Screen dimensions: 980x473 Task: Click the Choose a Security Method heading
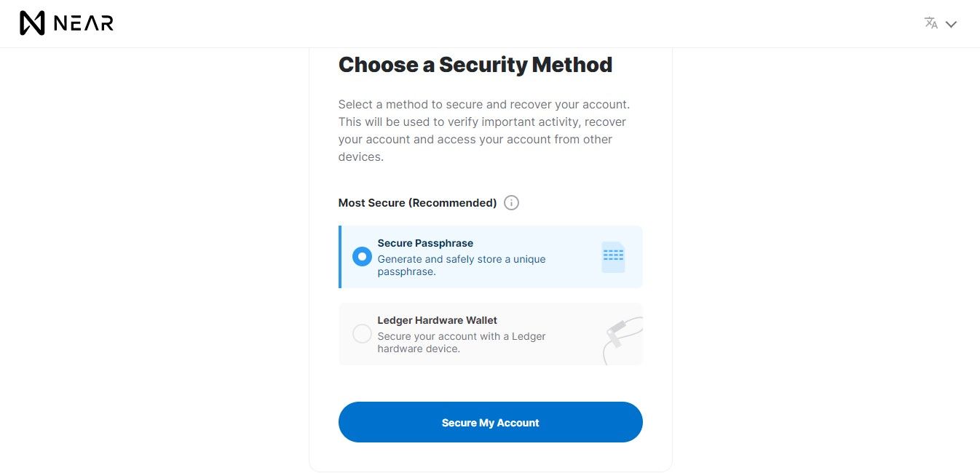click(475, 65)
